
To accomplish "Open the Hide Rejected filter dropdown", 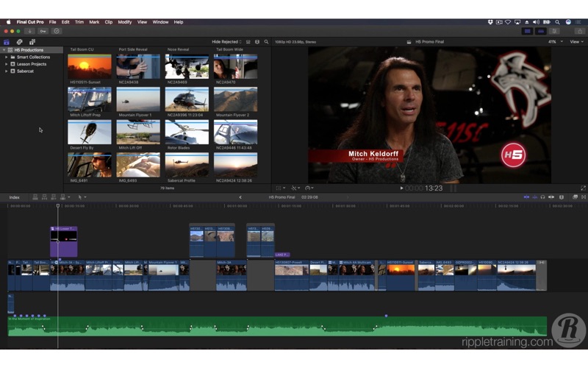I will click(226, 42).
